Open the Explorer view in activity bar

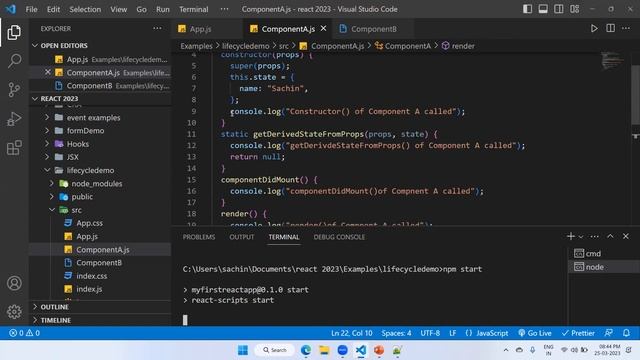click(14, 32)
